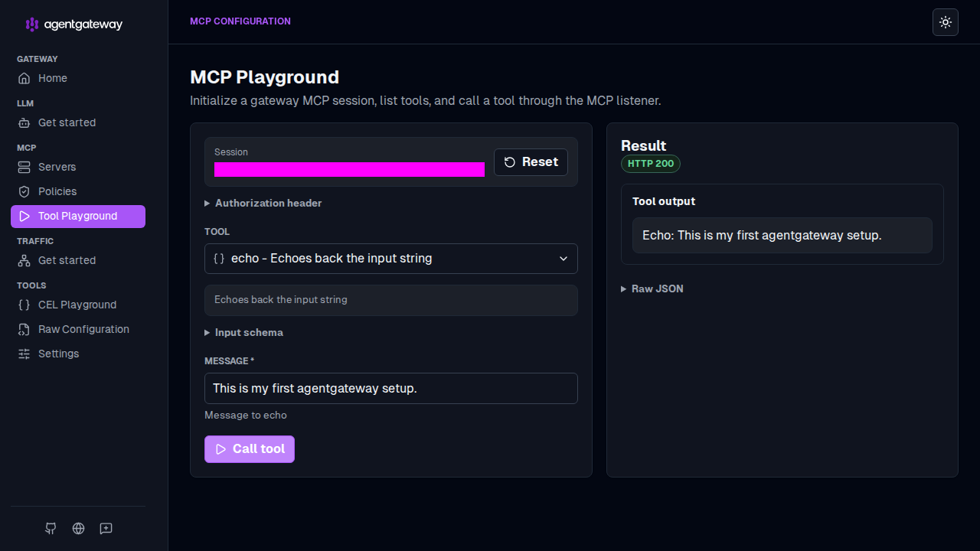Click the Policies shield icon
The image size is (980, 551).
tap(24, 191)
